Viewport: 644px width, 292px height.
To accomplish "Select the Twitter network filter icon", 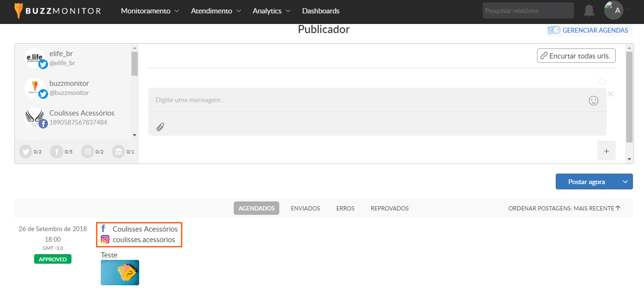I will click(x=25, y=152).
